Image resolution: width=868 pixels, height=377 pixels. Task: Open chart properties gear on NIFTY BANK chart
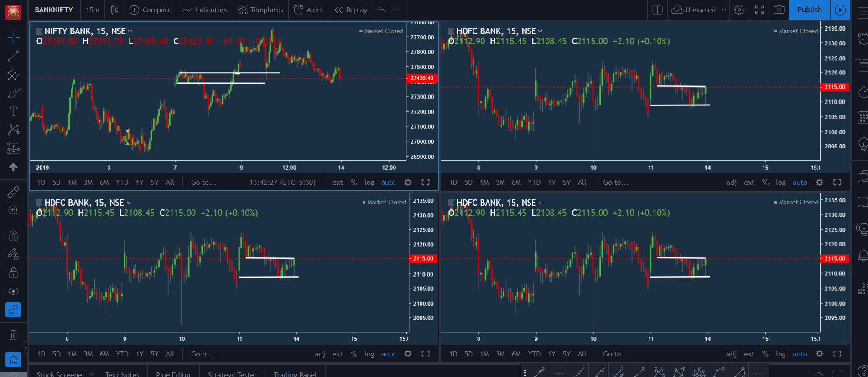coord(408,183)
